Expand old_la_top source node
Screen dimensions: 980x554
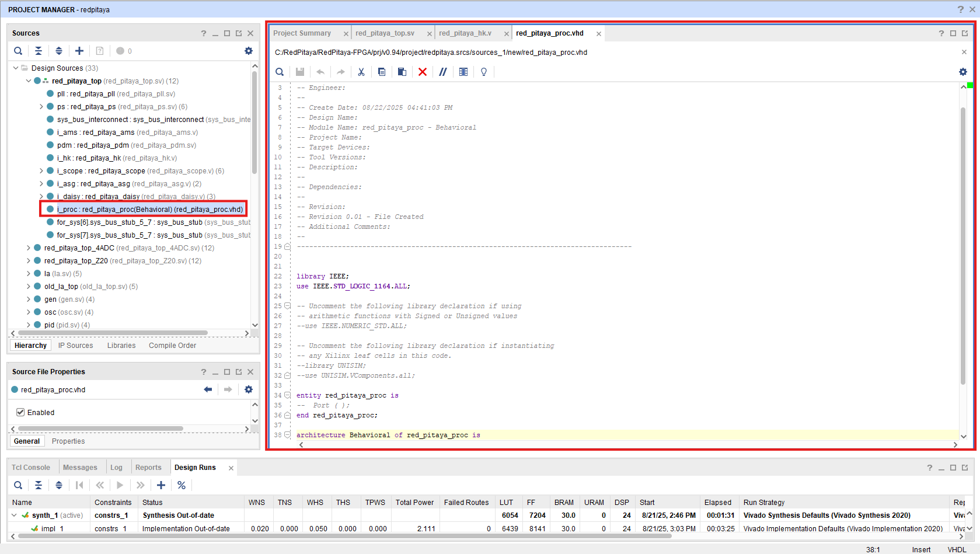[28, 286]
